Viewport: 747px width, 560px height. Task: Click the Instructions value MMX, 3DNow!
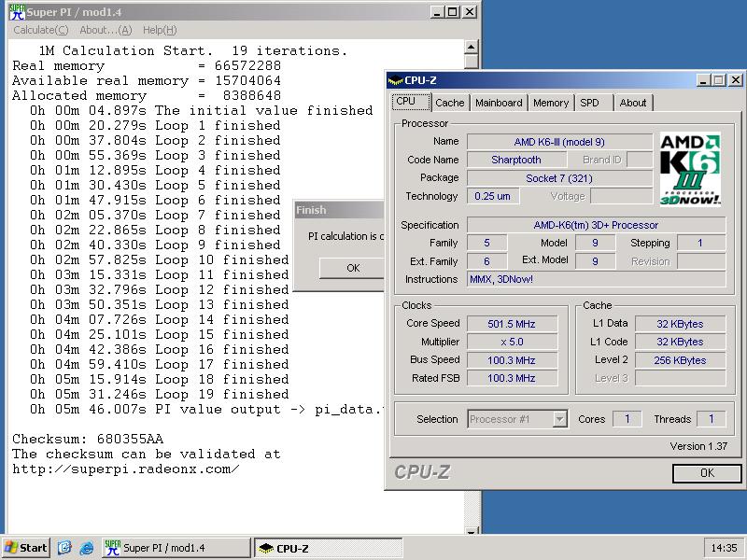(x=596, y=279)
